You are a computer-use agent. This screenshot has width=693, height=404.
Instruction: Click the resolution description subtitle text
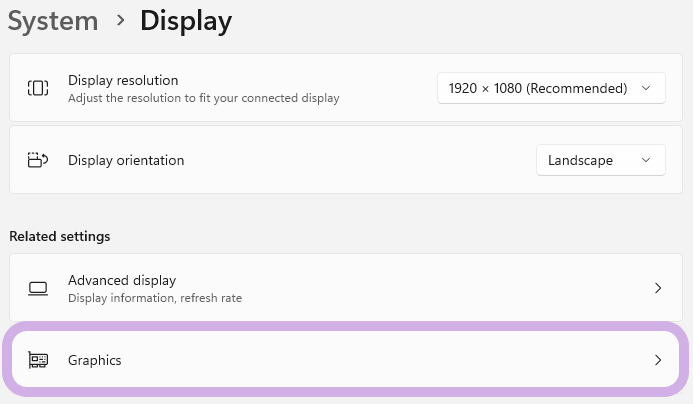tap(203, 98)
